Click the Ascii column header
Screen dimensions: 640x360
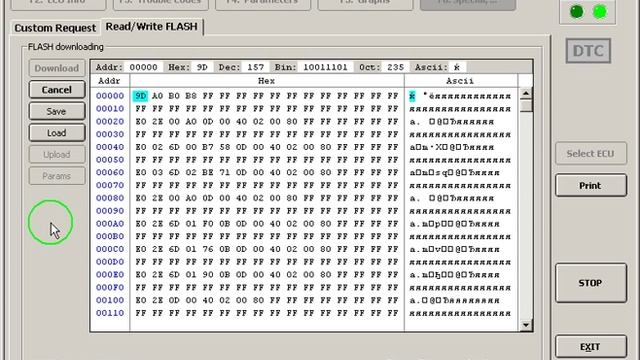[x=460, y=81]
